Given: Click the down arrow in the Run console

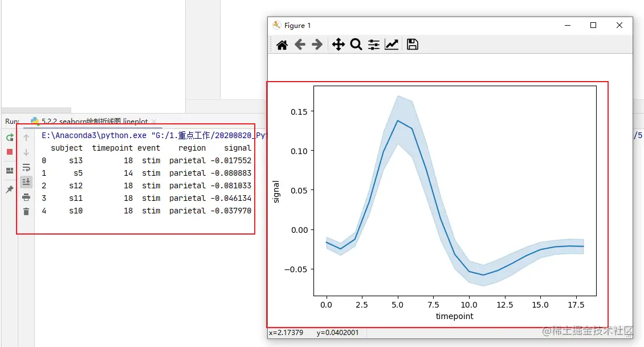Looking at the screenshot, I should pyautogui.click(x=26, y=152).
